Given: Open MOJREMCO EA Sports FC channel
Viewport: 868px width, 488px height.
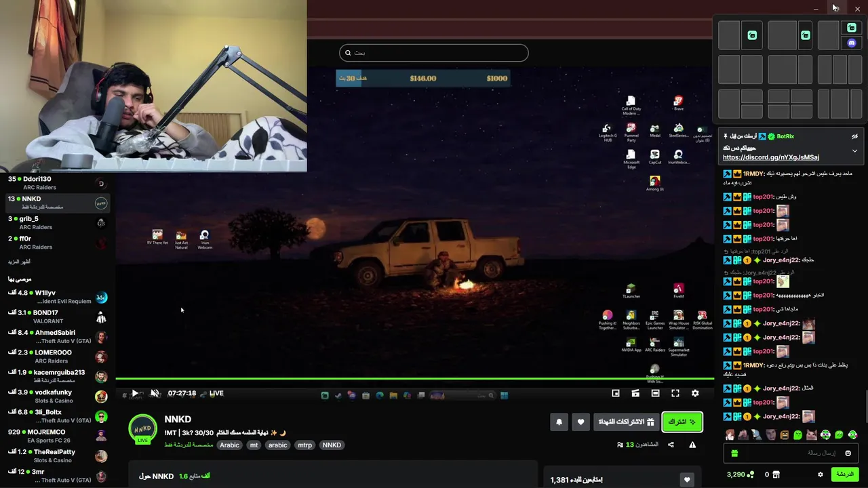Looking at the screenshot, I should click(x=57, y=436).
